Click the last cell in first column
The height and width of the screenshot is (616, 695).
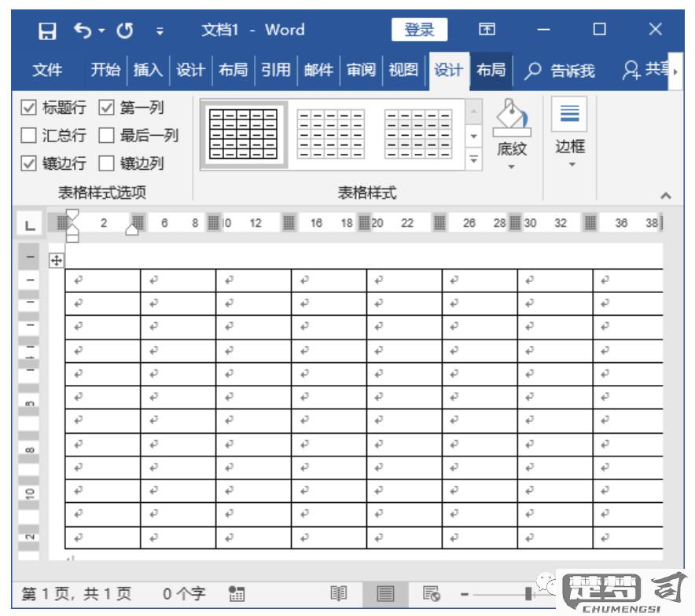(x=103, y=537)
